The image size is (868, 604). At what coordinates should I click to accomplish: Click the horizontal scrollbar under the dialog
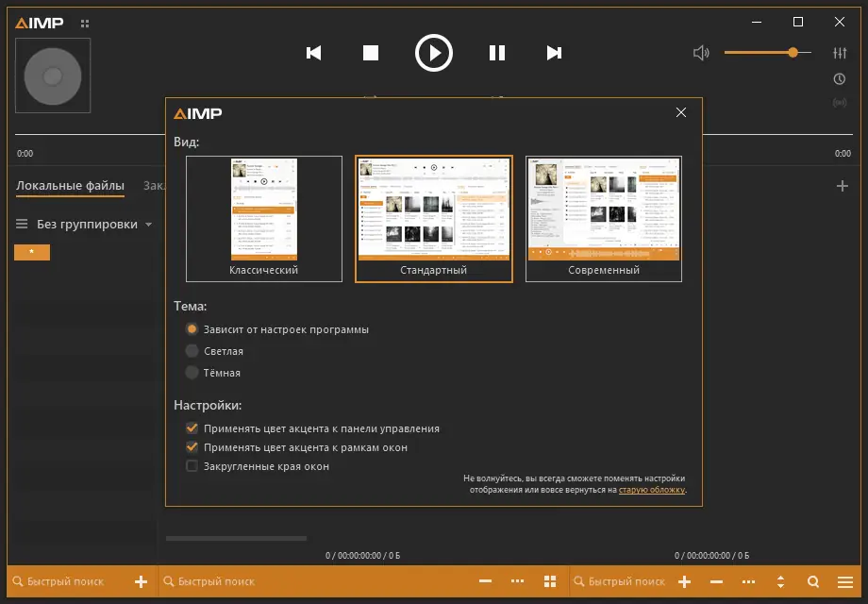pyautogui.click(x=237, y=538)
